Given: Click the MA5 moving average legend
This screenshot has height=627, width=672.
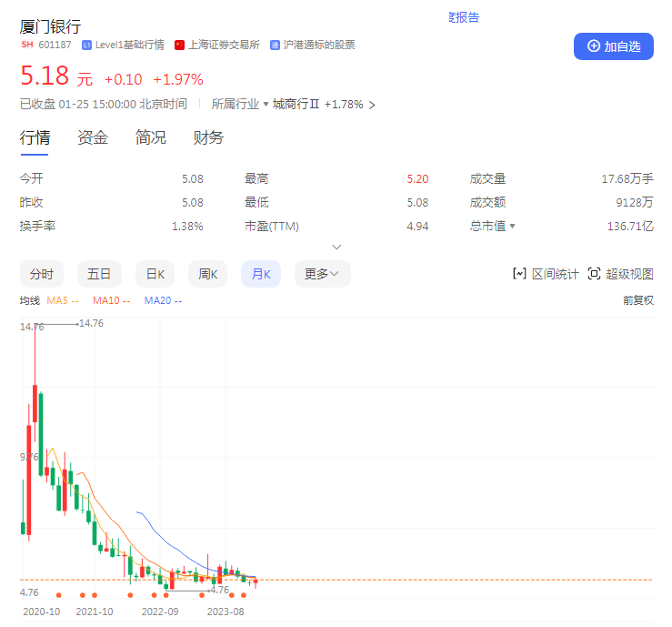Looking at the screenshot, I should click(x=63, y=300).
